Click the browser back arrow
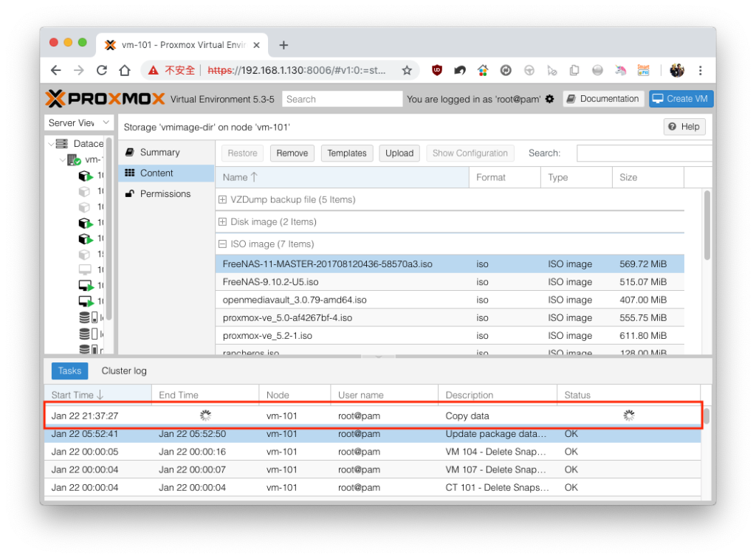 coord(56,70)
